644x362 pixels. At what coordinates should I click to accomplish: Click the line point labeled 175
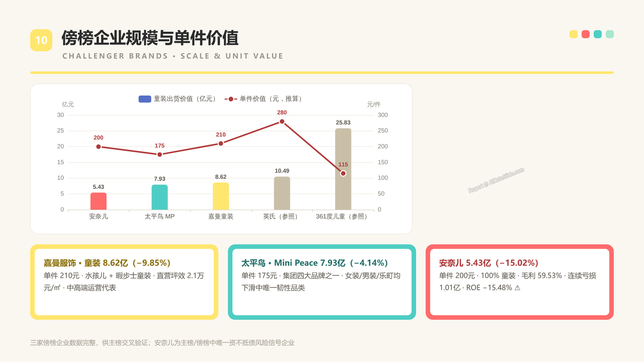(x=159, y=154)
